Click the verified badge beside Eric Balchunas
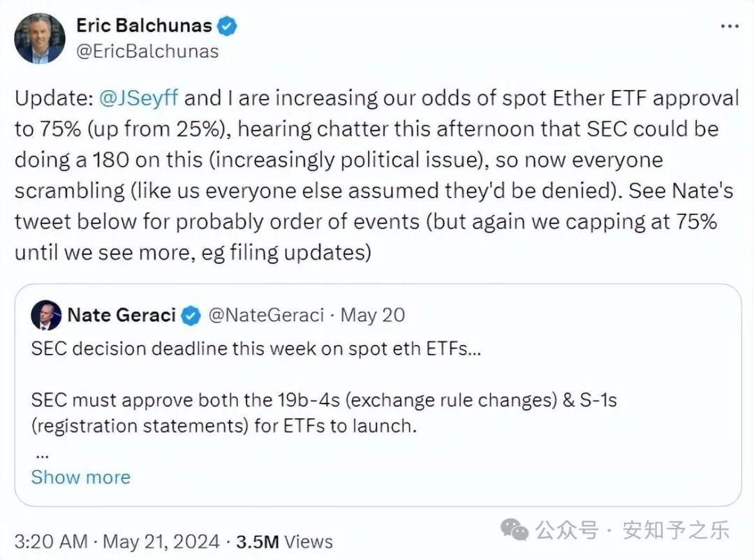Screen dimensions: 754x560 tap(228, 27)
